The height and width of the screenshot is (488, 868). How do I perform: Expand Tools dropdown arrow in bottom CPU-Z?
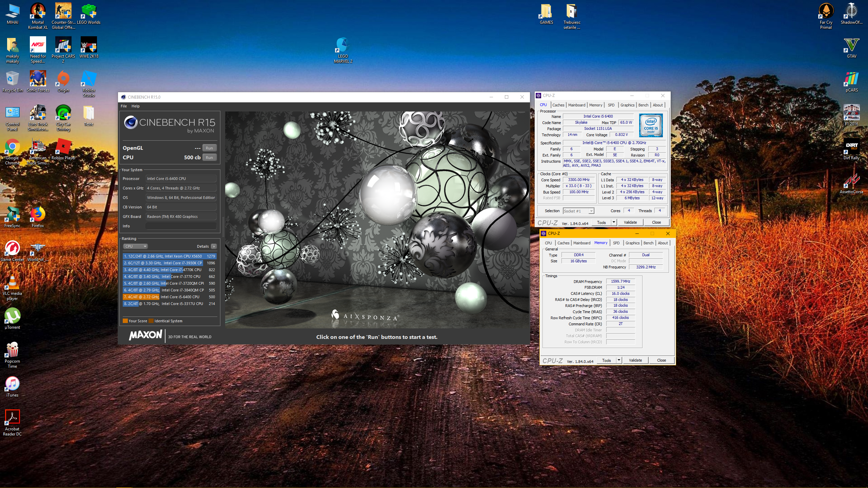point(619,360)
